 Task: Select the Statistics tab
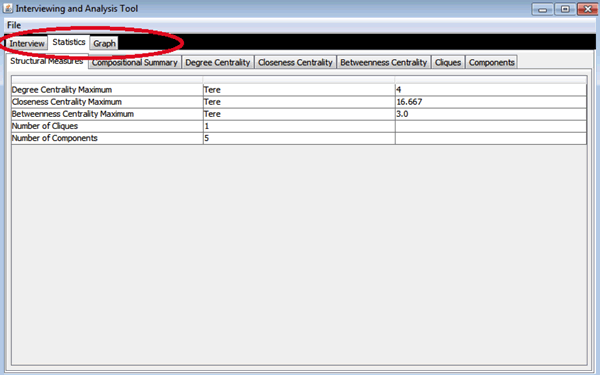(x=69, y=42)
